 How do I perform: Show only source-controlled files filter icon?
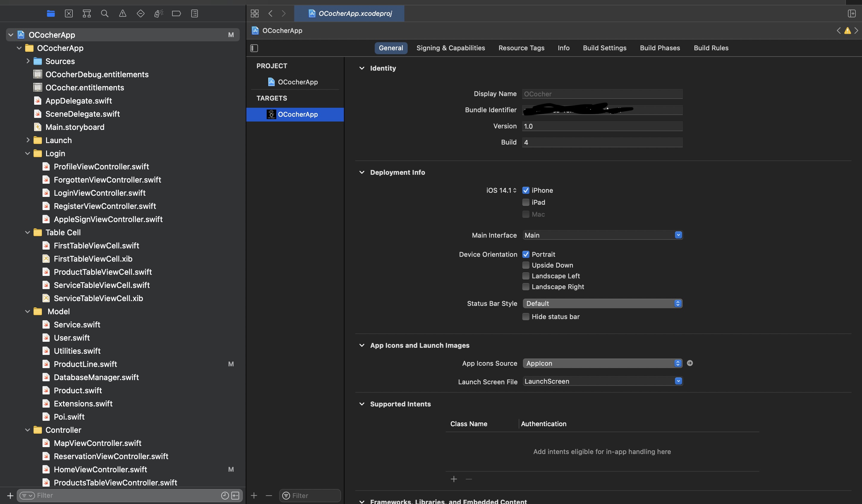235,495
